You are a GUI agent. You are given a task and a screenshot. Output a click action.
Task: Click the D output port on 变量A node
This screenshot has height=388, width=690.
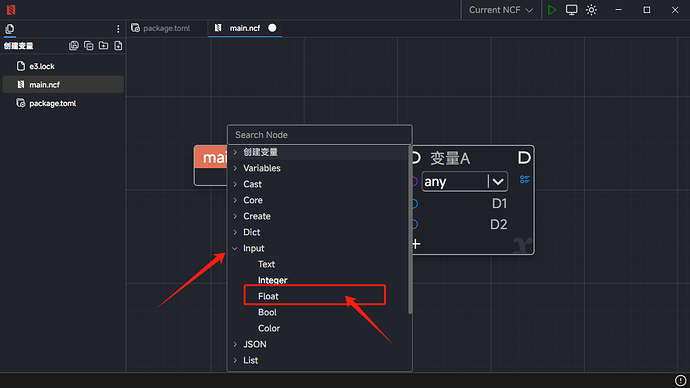[x=524, y=158]
